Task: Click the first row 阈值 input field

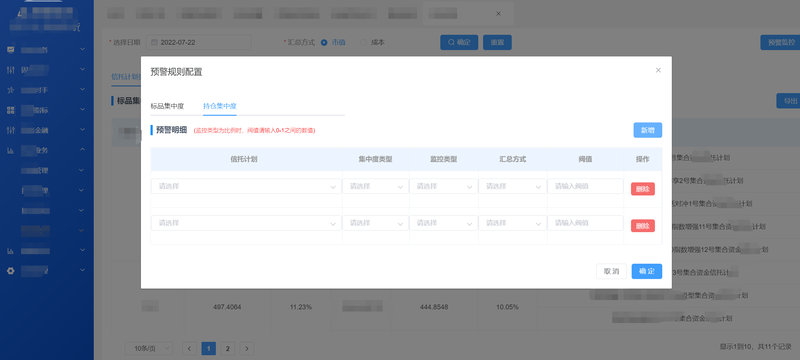Action: click(585, 187)
